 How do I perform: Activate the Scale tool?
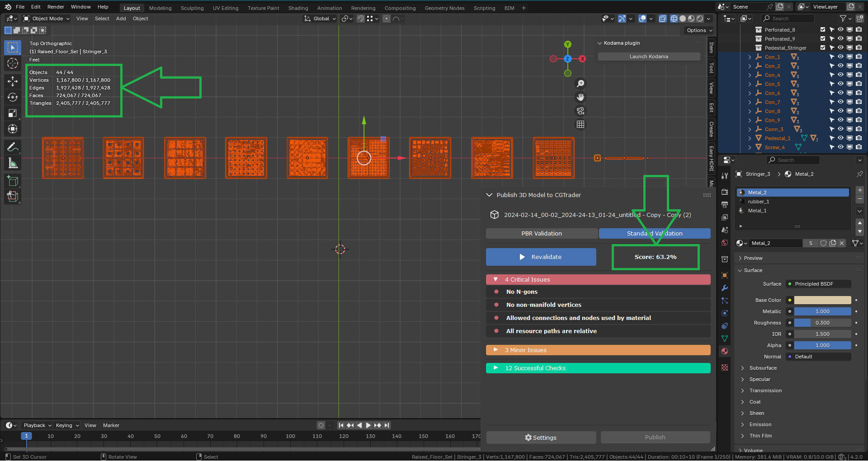(x=13, y=113)
